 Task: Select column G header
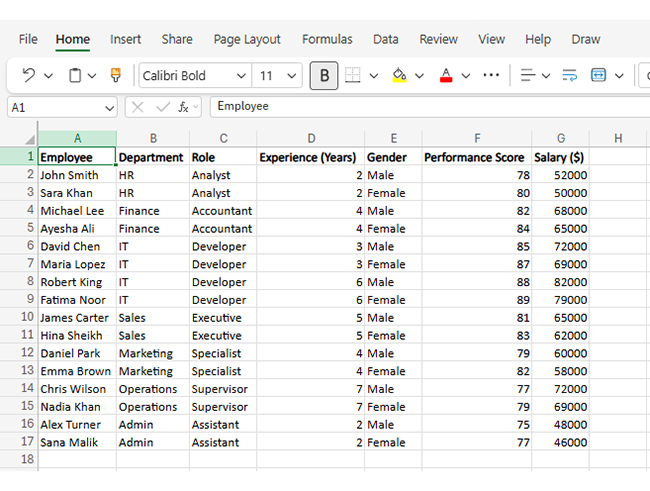point(560,139)
